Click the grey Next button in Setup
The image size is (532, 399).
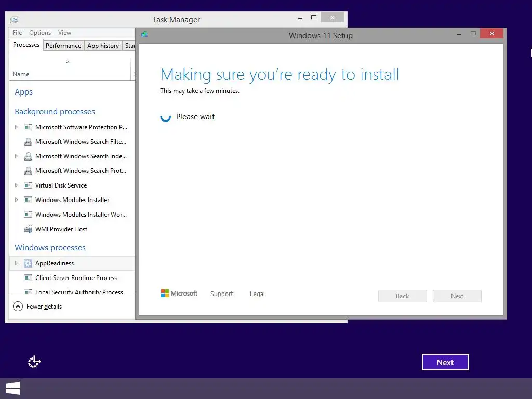tap(457, 296)
